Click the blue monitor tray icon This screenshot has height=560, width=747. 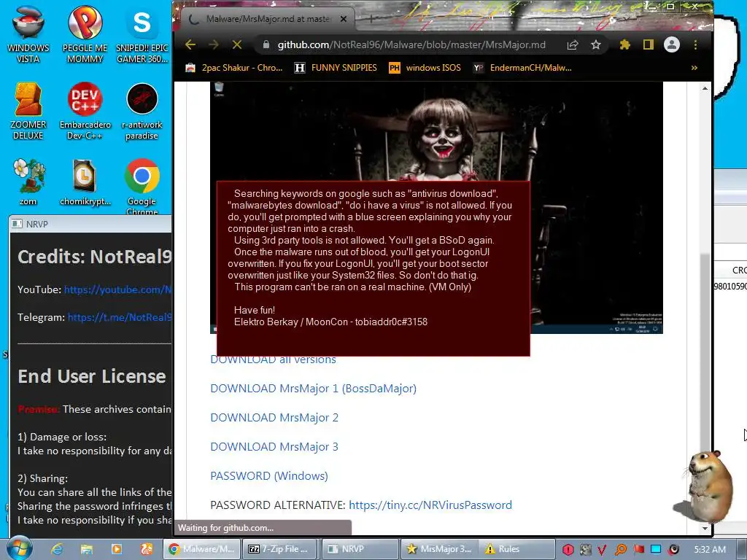tap(656, 549)
